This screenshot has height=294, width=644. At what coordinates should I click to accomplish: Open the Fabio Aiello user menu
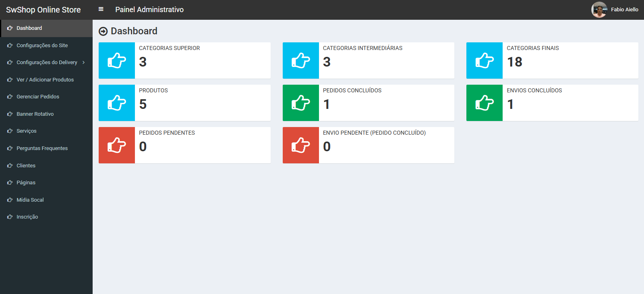pos(624,10)
